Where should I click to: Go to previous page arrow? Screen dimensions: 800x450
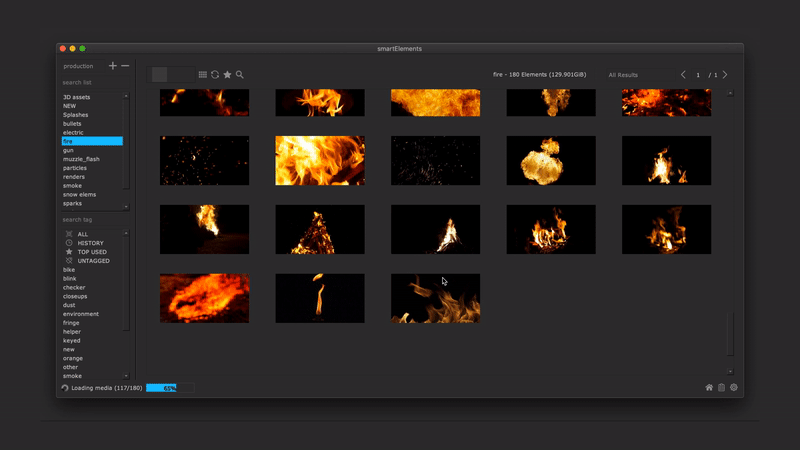pos(683,75)
